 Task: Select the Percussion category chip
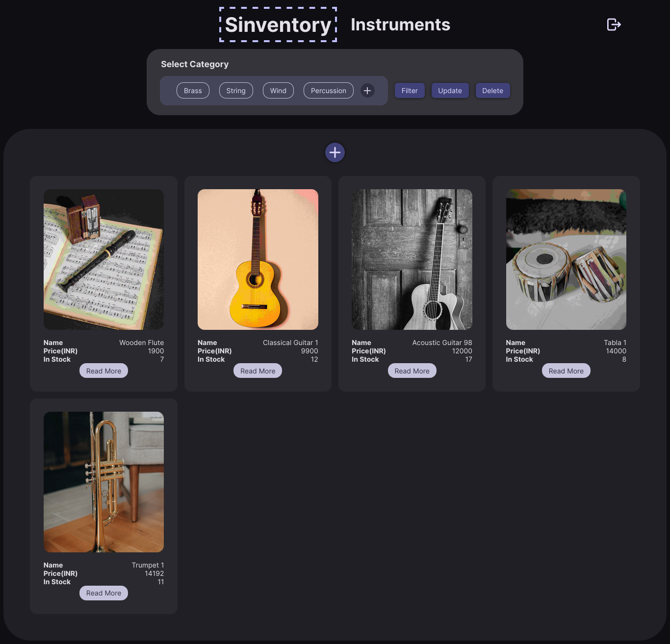coord(329,91)
